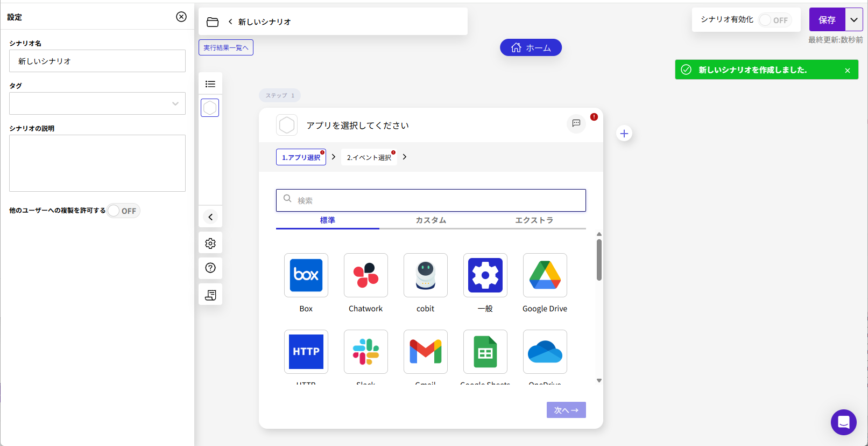Open the folder icon in breadcrumb bar
The width and height of the screenshot is (868, 446).
(213, 22)
